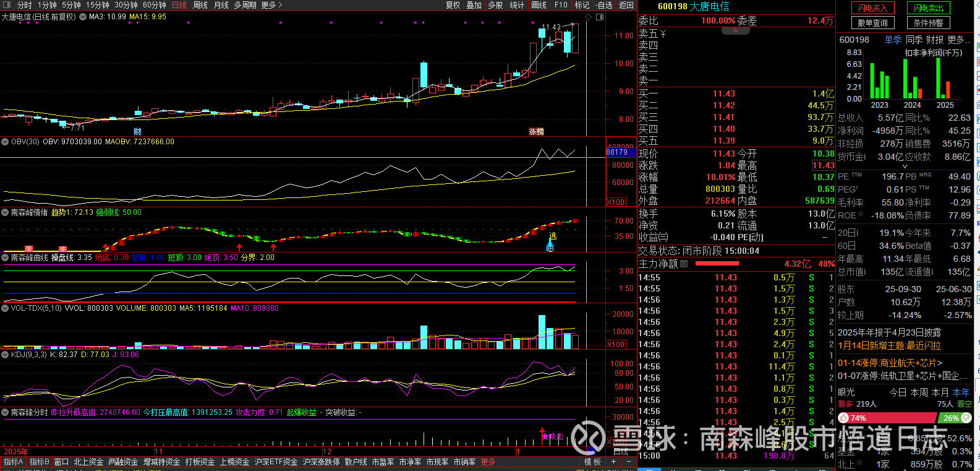Image resolution: width=980 pixels, height=471 pixels.
Task: Select the 北上资金 indicator tab
Action: click(x=88, y=462)
